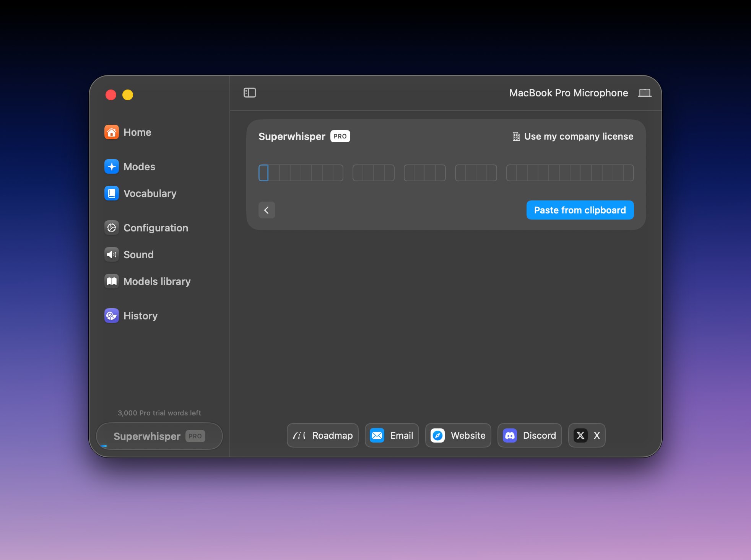Click '3,000 Pro trial words left'

[159, 413]
